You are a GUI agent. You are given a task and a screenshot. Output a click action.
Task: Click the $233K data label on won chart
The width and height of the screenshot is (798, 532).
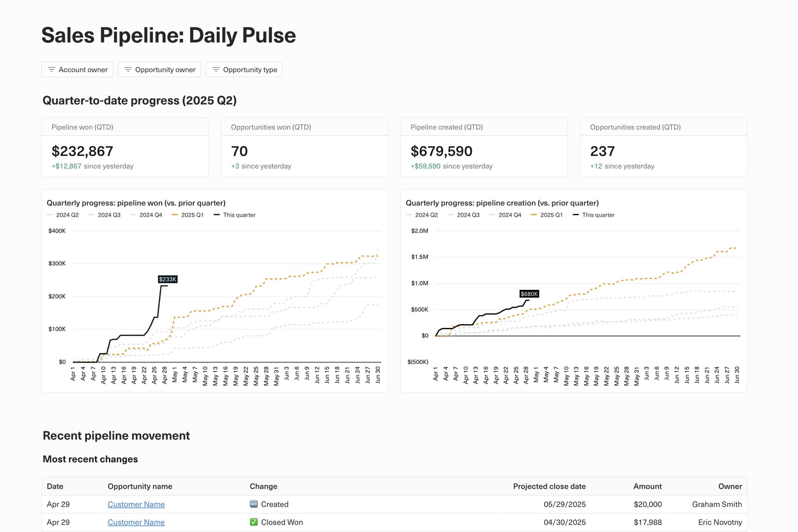tap(168, 279)
